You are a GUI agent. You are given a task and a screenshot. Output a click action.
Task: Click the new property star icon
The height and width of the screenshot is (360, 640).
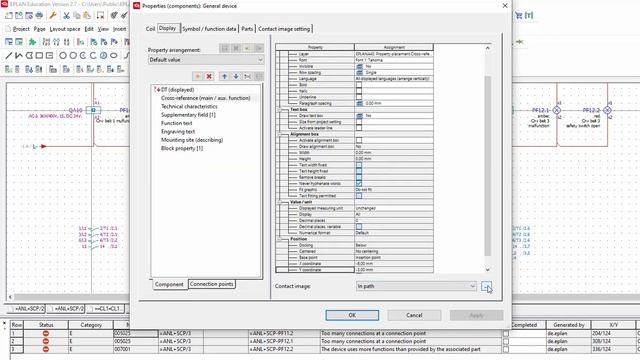pyautogui.click(x=198, y=76)
